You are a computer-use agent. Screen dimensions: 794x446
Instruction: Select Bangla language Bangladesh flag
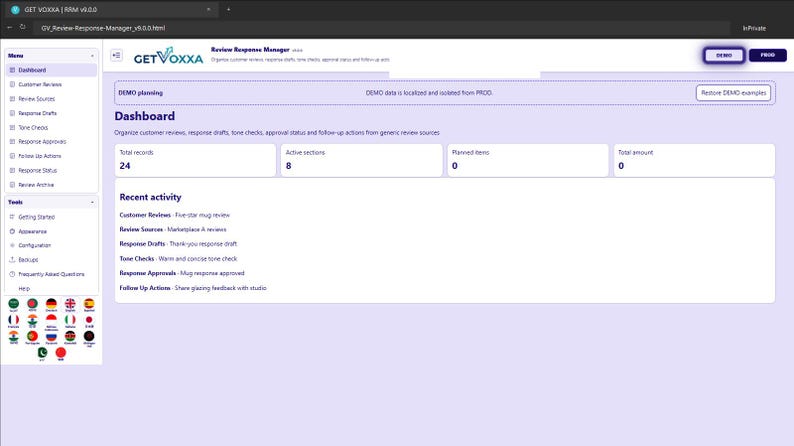pos(32,305)
